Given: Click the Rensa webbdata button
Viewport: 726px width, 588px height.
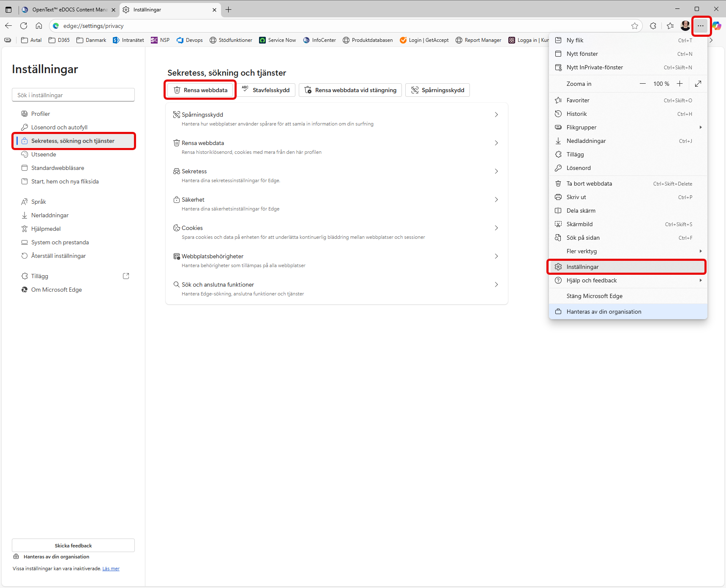Looking at the screenshot, I should coord(200,90).
